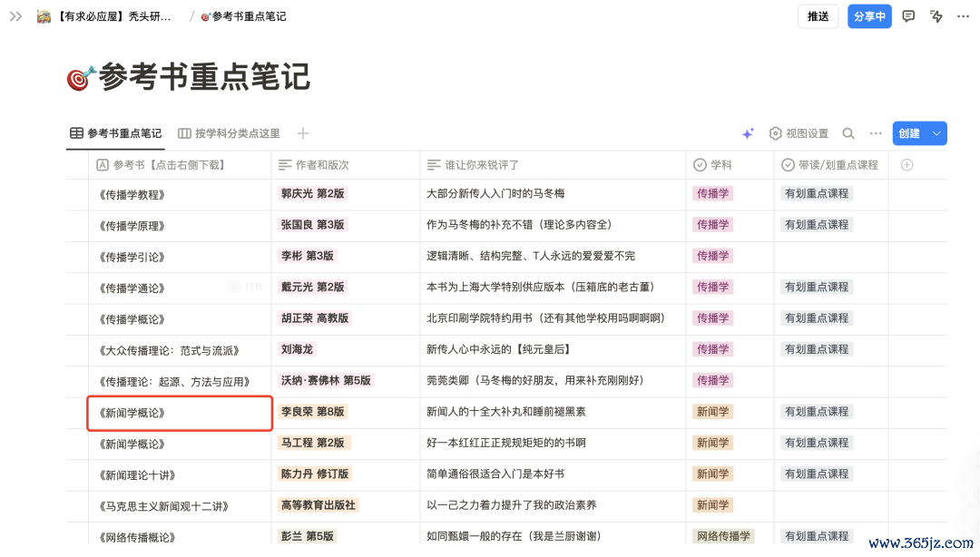Image resolution: width=980 pixels, height=557 pixels.
Task: Search the table with magnifier icon
Action: (x=848, y=133)
